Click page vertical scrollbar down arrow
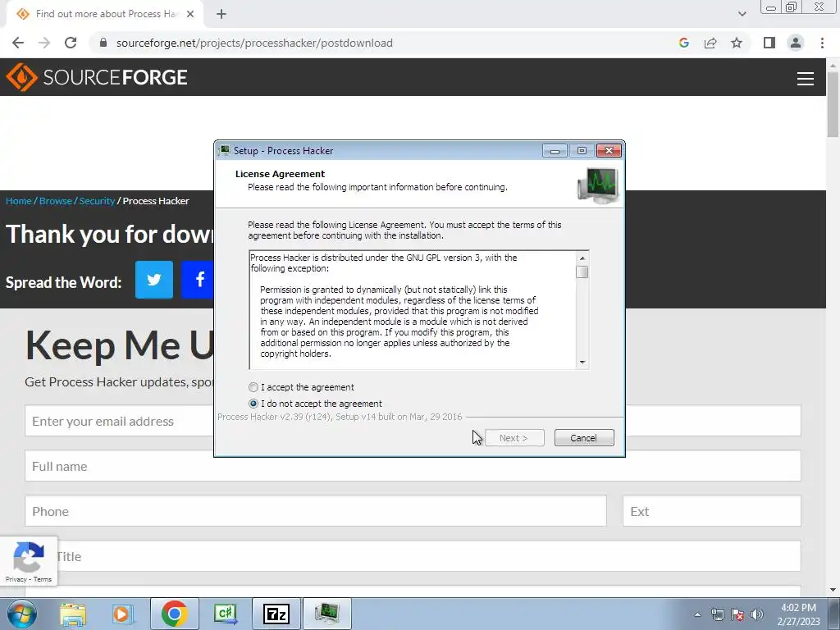Viewport: 840px width, 630px height. 833,590
